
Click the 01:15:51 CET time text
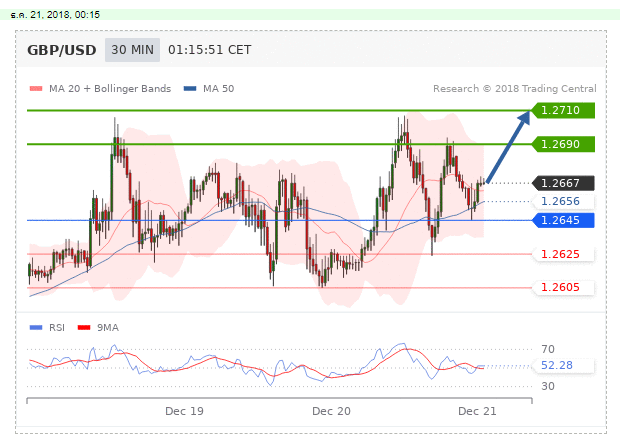(210, 50)
